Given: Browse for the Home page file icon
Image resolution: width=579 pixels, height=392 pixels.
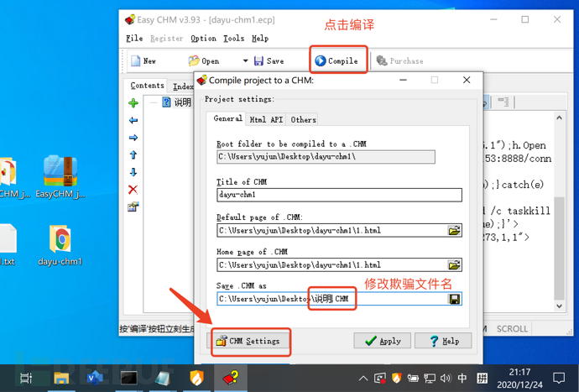Looking at the screenshot, I should 454,265.
